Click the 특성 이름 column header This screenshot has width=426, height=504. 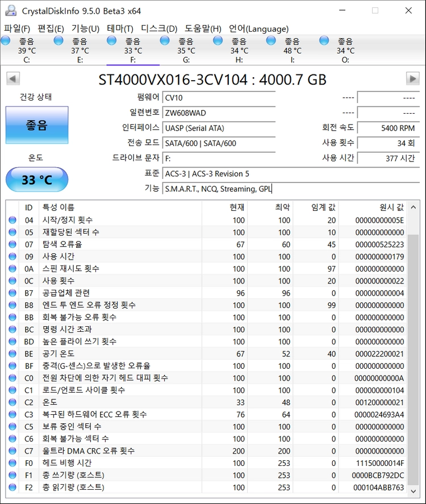point(120,207)
